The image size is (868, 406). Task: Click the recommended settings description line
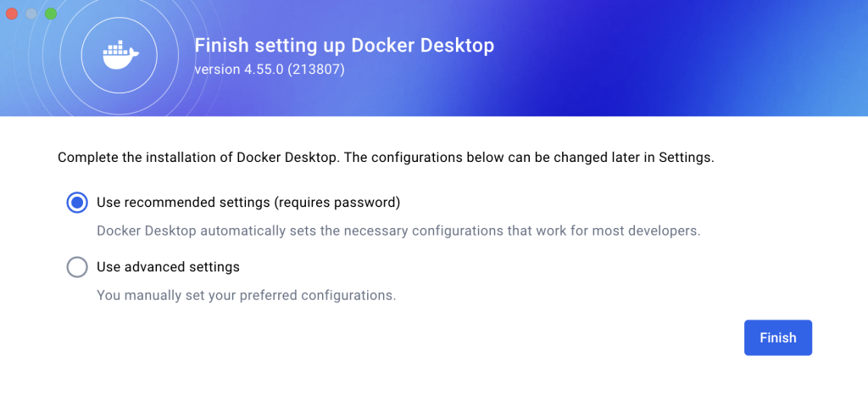click(398, 231)
